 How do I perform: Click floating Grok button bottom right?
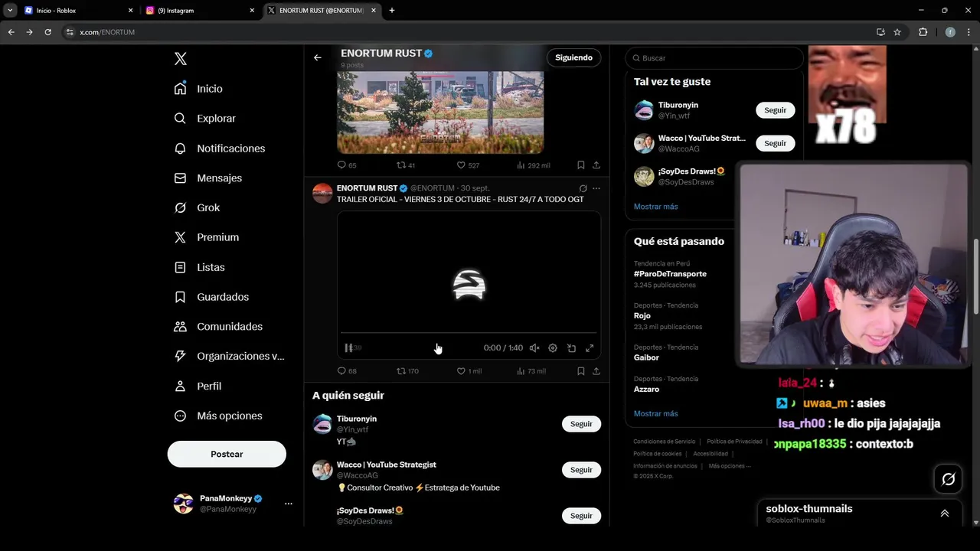click(949, 479)
